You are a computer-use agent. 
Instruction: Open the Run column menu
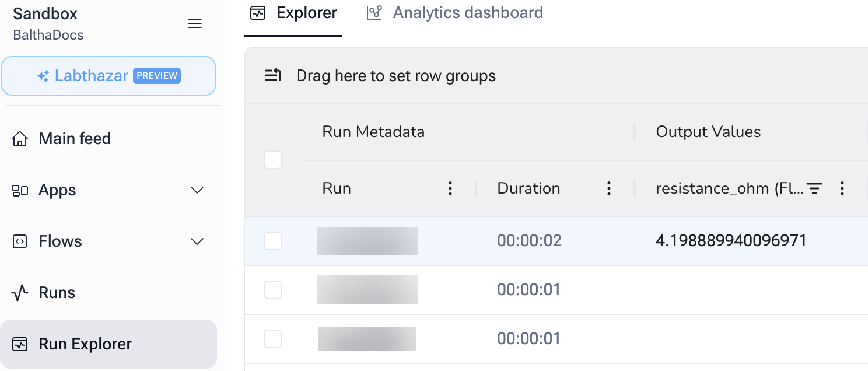click(450, 188)
